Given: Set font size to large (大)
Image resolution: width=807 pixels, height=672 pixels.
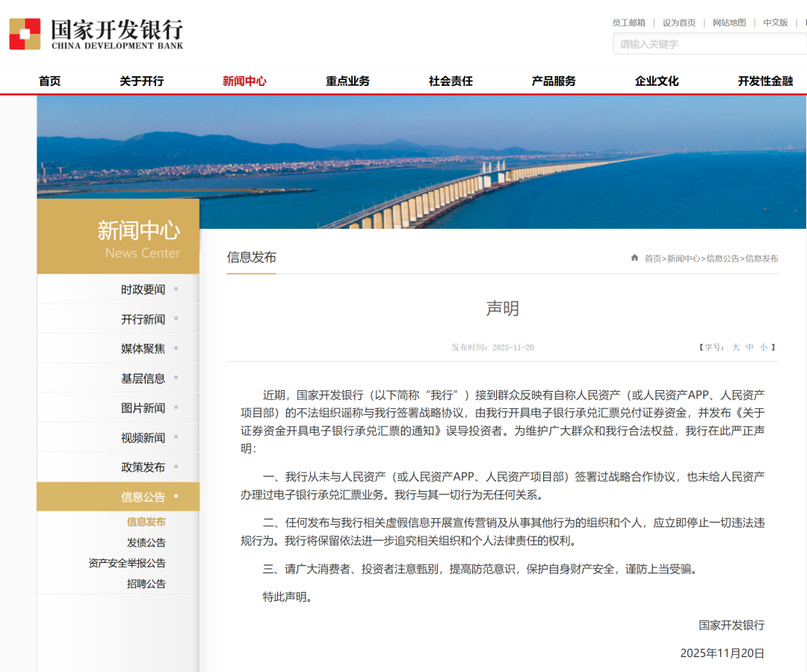Looking at the screenshot, I should (x=736, y=347).
